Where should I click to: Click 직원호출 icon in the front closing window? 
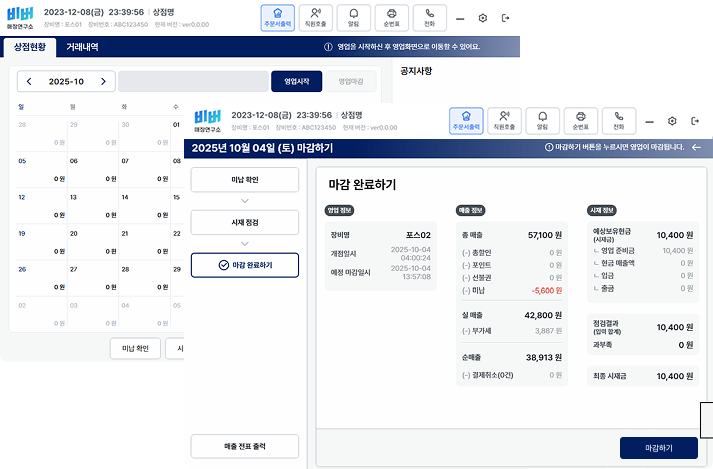click(x=504, y=121)
